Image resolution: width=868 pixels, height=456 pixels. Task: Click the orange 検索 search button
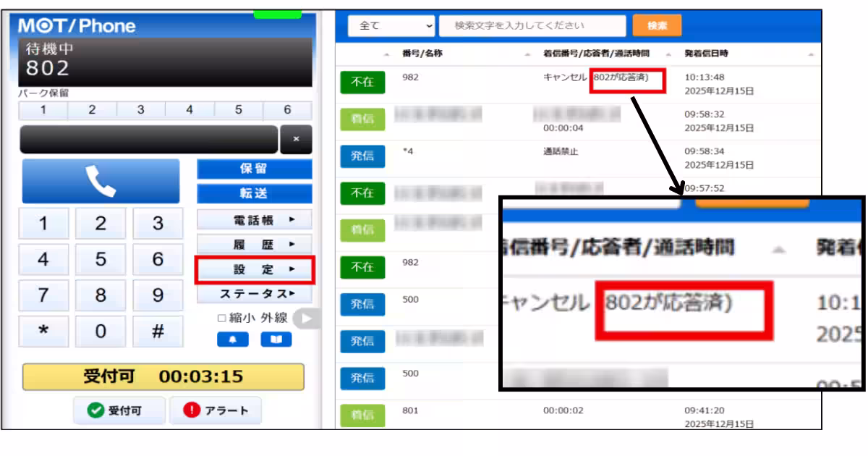click(655, 25)
